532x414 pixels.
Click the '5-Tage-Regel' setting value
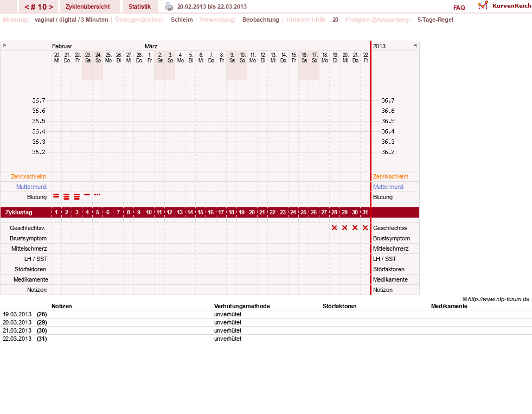(435, 20)
